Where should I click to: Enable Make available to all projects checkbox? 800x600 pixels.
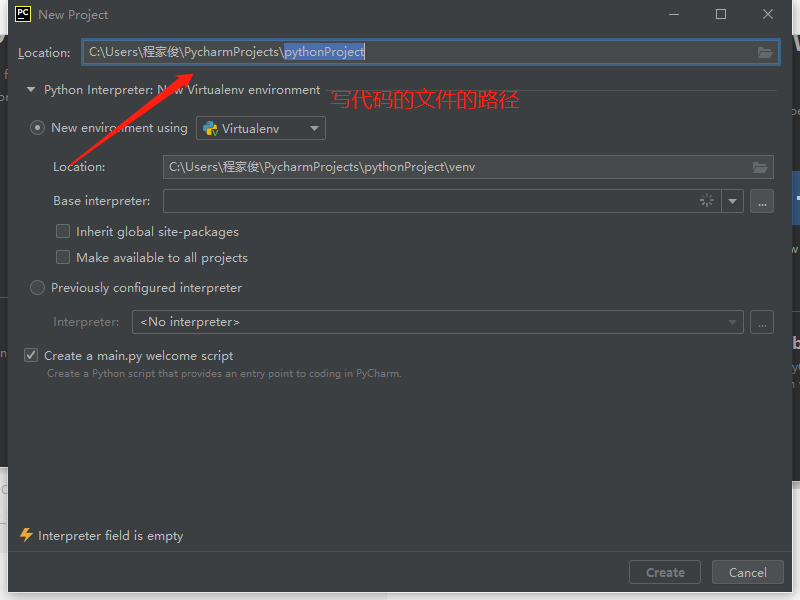pyautogui.click(x=63, y=257)
